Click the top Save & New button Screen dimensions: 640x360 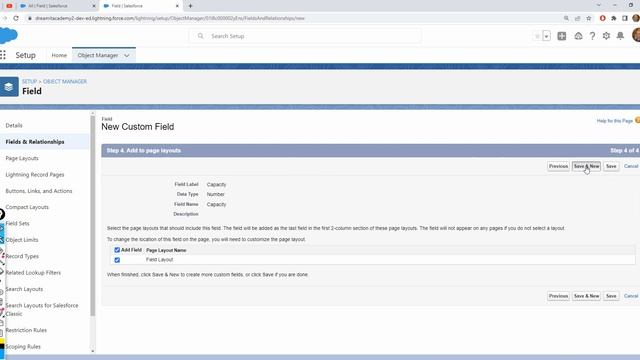pyautogui.click(x=586, y=166)
